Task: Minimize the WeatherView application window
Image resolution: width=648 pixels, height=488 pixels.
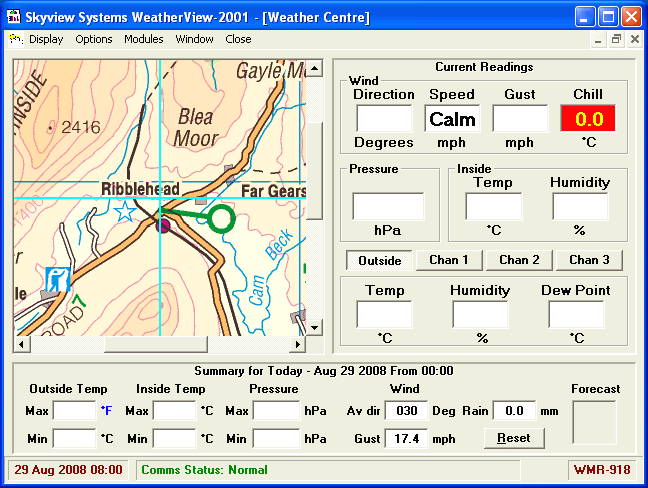Action: pos(585,17)
